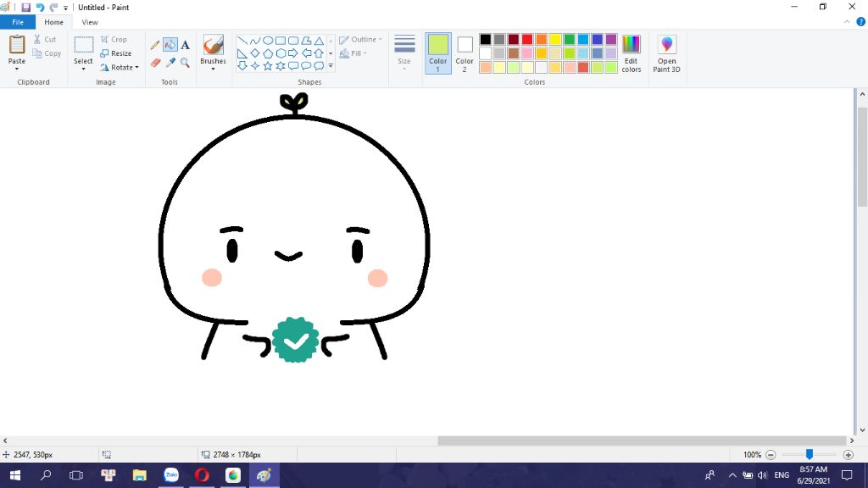
Task: Choose the Triangle shape
Action: 319,41
